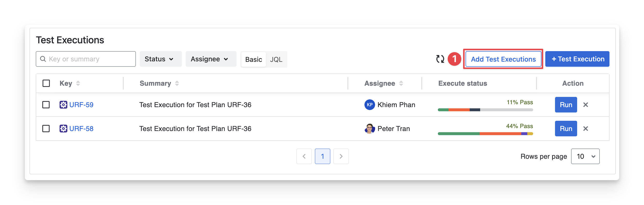The height and width of the screenshot is (205, 644).
Task: Open the URF-58 issue link
Action: pos(81,129)
